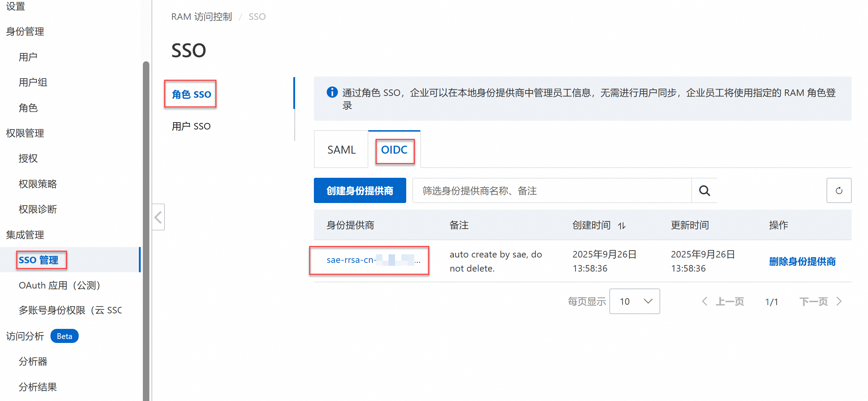
Task: Sort by 创建时间 using sort icon
Action: click(622, 226)
